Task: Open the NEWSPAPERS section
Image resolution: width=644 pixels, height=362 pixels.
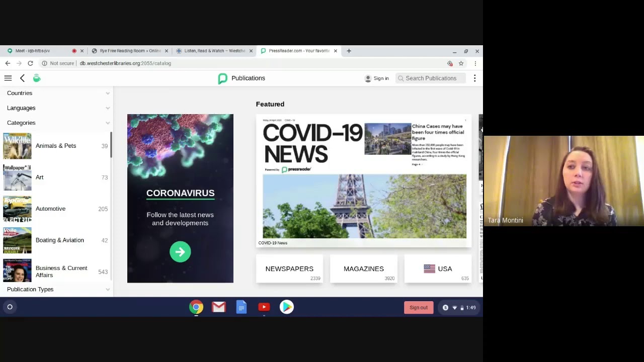Action: (289, 269)
